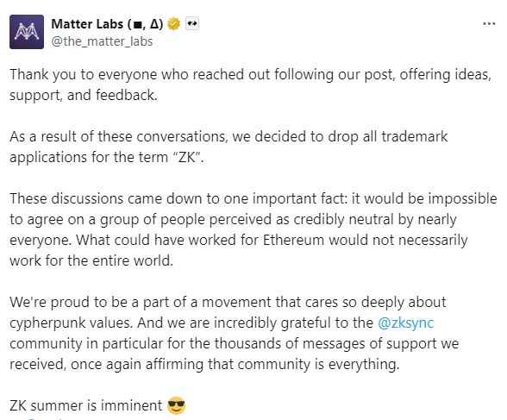Screen dimensions: 507x420
Task: Click the black square symbol in display name
Action: (137, 25)
